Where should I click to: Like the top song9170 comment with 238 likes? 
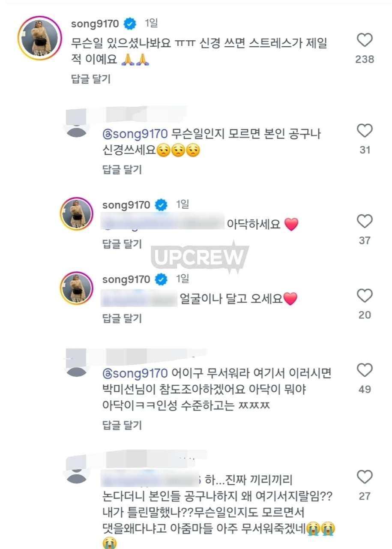click(365, 41)
